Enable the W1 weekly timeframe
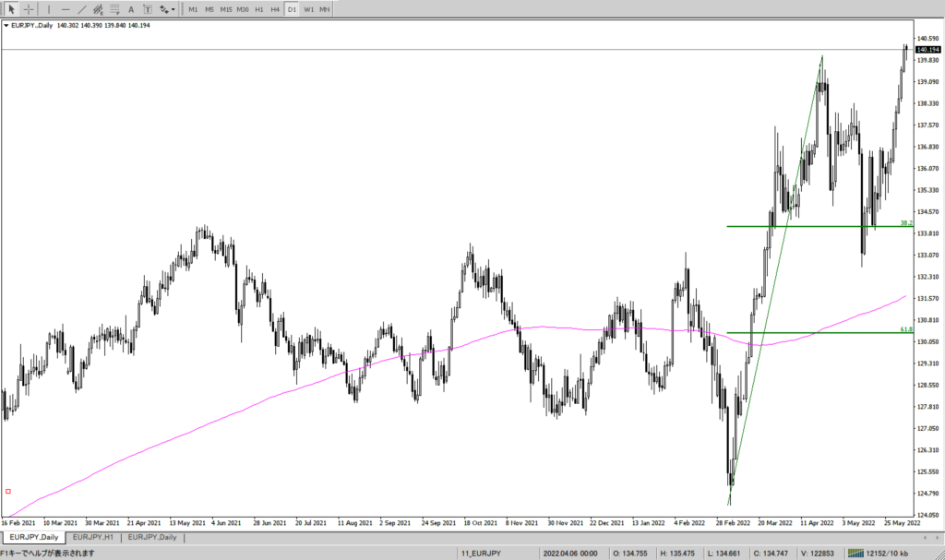This screenshot has width=945, height=560. pos(309,9)
